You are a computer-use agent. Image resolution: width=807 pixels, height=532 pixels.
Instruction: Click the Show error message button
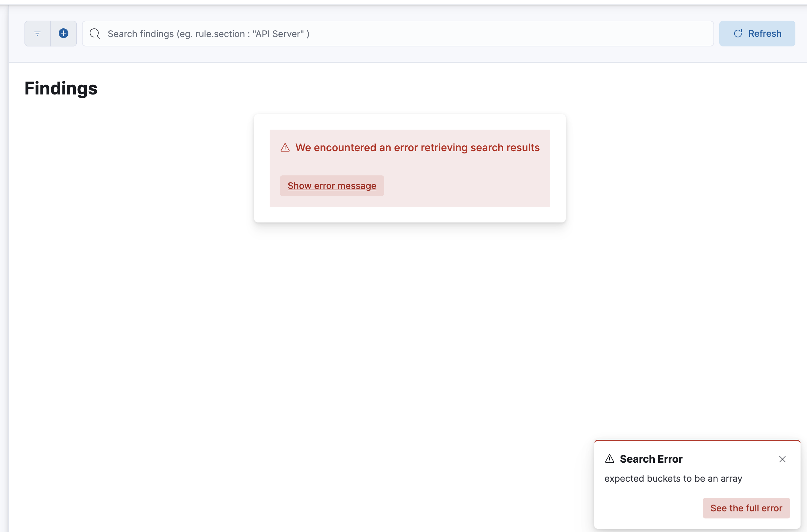coord(332,186)
